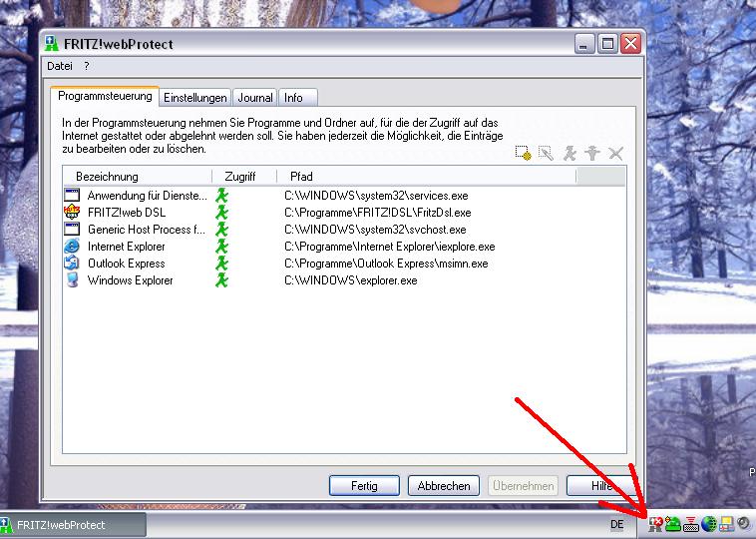Select the Programmsteuerung tab
The height and width of the screenshot is (539, 756).
[105, 96]
